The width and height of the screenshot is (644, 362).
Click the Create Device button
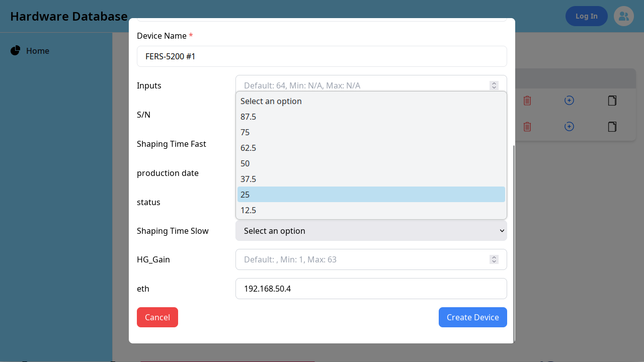coord(473,317)
